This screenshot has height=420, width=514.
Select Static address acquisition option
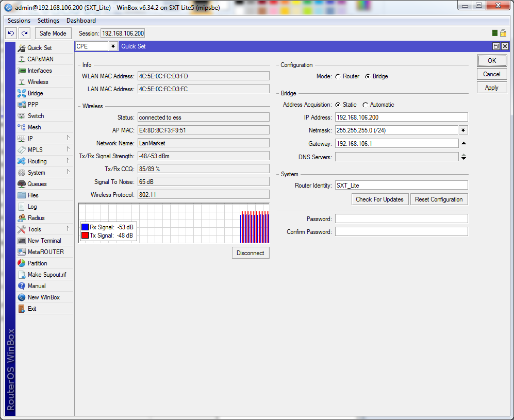[338, 105]
